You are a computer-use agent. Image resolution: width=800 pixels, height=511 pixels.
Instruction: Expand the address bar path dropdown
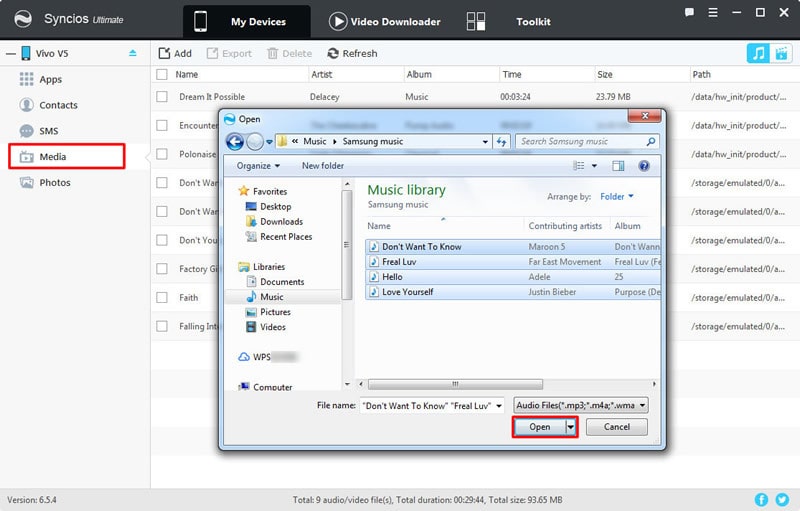pos(485,142)
